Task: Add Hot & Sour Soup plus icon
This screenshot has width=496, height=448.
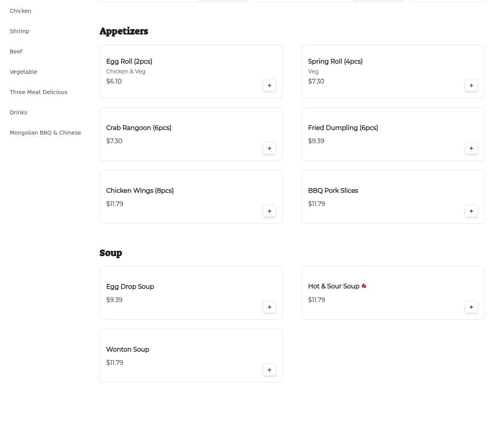Action: click(471, 307)
